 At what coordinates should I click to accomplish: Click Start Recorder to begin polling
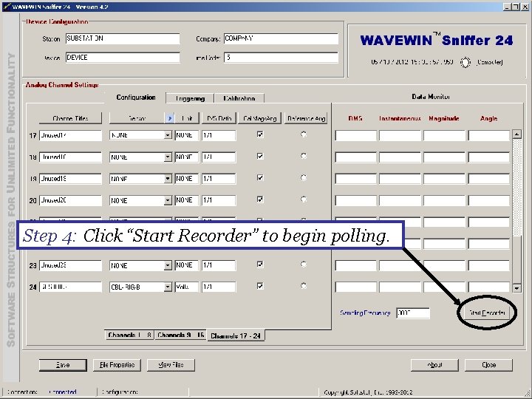tap(487, 313)
